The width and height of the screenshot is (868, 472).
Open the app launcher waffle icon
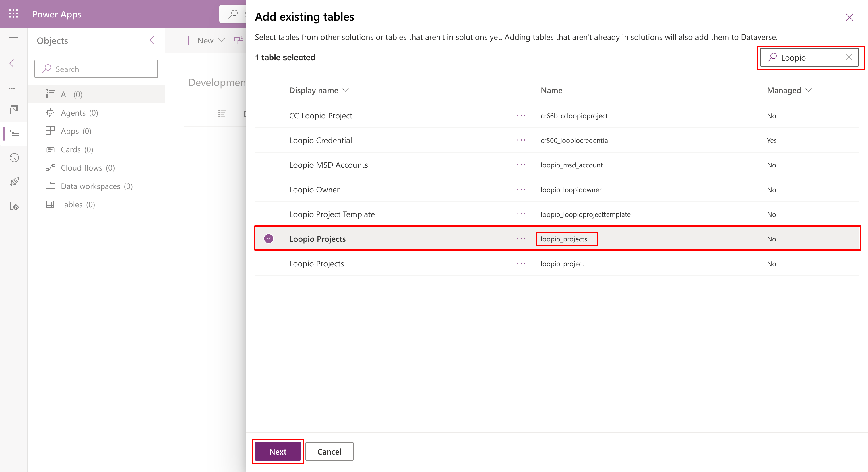click(13, 14)
